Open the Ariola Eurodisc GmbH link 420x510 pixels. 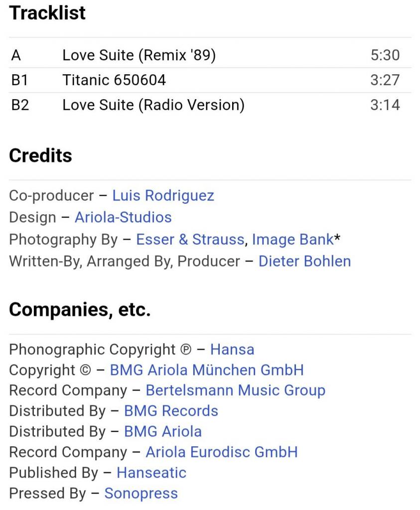221,452
